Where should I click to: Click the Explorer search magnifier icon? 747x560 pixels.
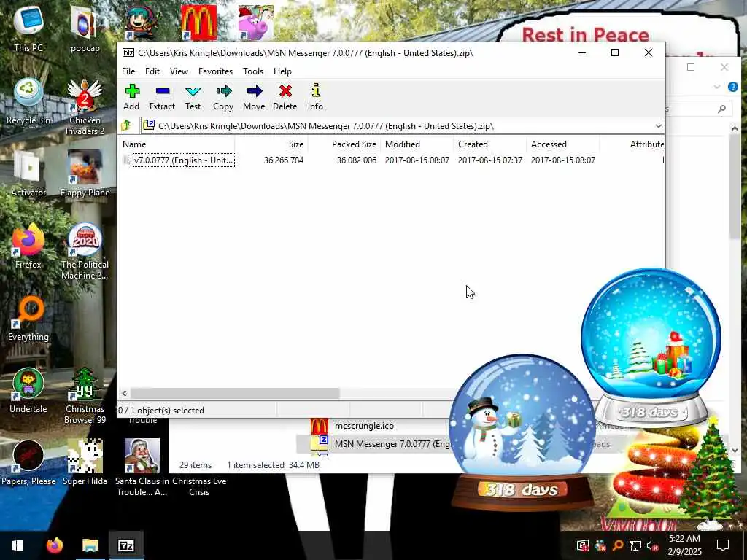[x=721, y=109]
